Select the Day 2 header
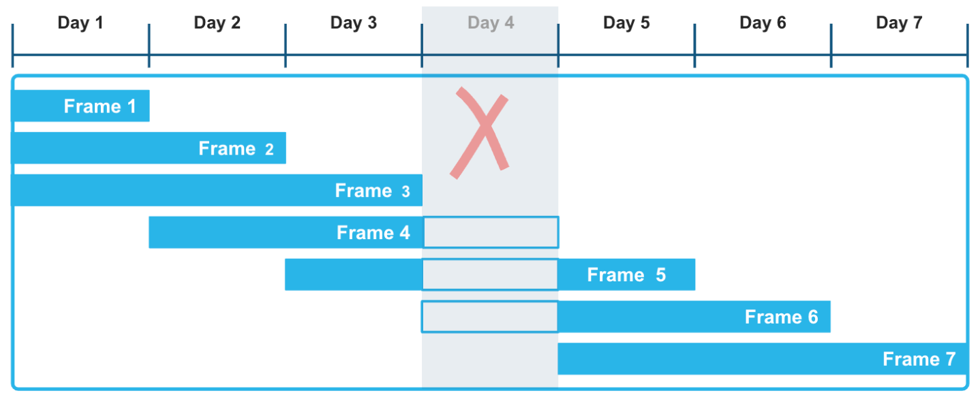This screenshot has height=406, width=980. coord(217,23)
